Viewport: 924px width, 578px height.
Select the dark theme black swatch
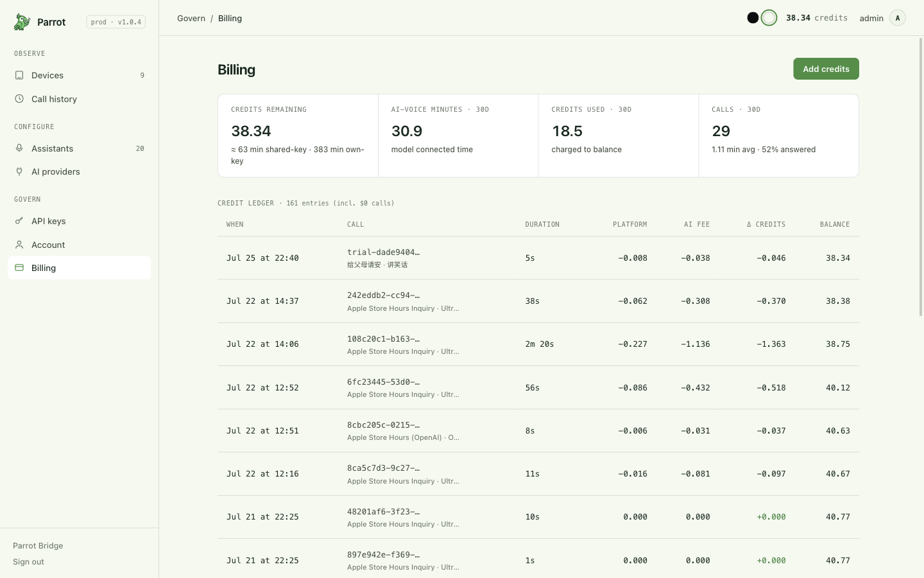click(x=753, y=18)
